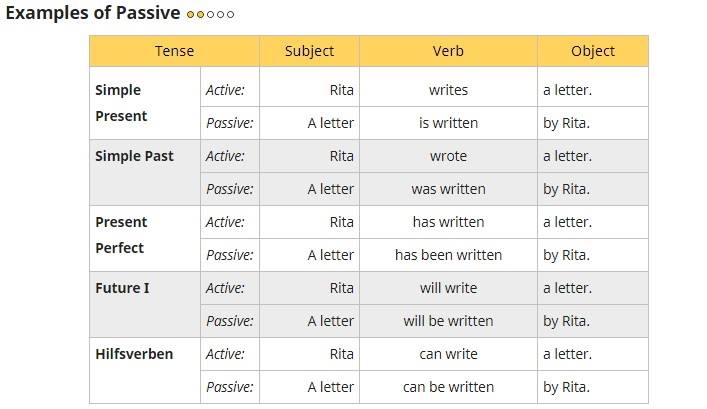Click the first filled difficulty circle

[x=190, y=14]
